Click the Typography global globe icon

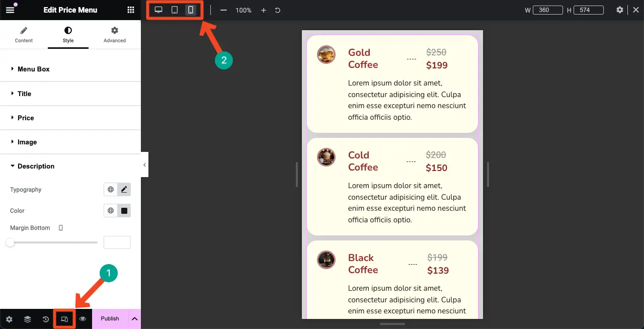tap(111, 190)
